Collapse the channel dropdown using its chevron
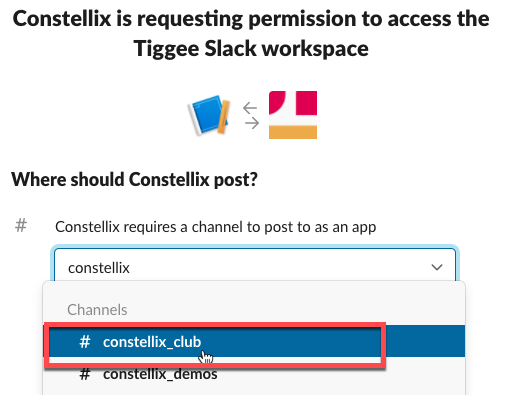 pyautogui.click(x=437, y=267)
